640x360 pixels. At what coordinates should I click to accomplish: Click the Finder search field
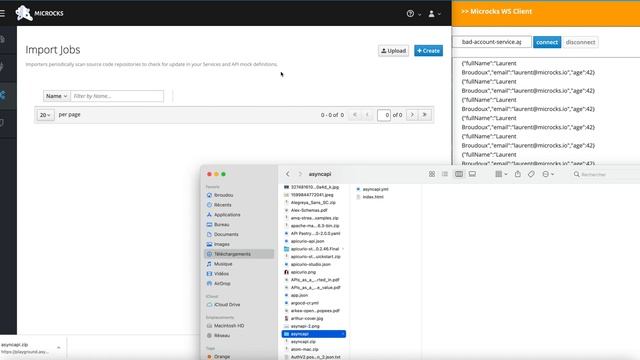coord(606,174)
